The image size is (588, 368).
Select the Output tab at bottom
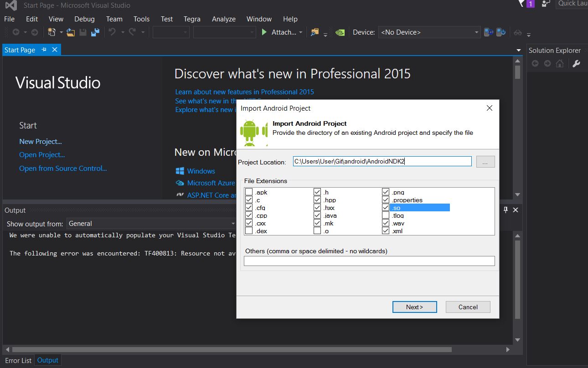(x=48, y=360)
